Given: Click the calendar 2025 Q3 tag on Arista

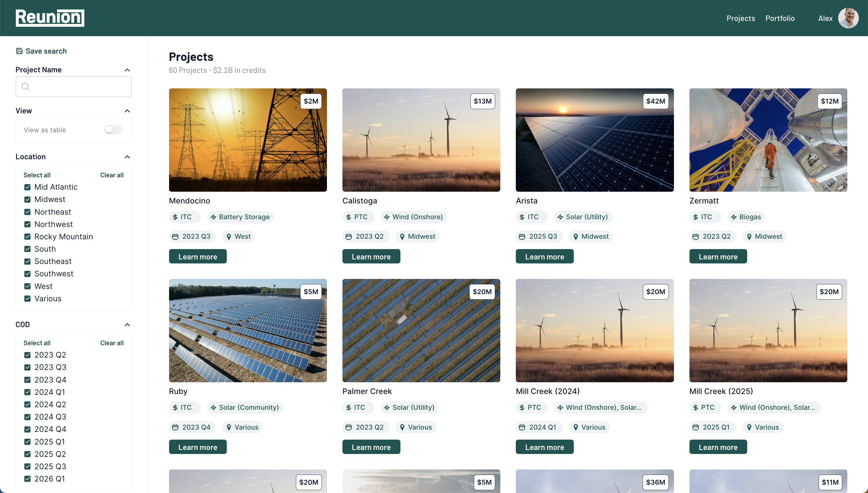Looking at the screenshot, I should point(538,237).
